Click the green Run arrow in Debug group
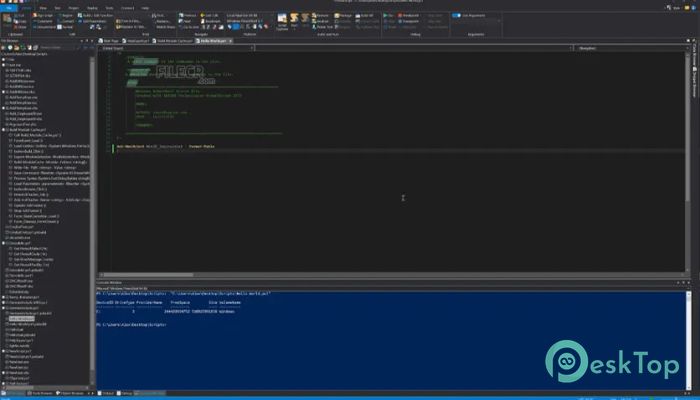Screen dimensions: 700x400 click(x=385, y=16)
